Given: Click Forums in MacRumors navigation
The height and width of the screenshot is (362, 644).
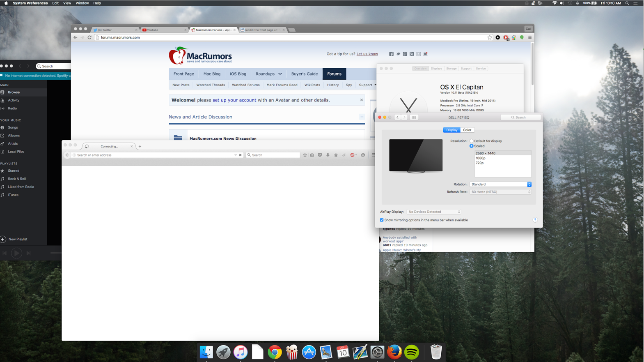Looking at the screenshot, I should point(334,74).
